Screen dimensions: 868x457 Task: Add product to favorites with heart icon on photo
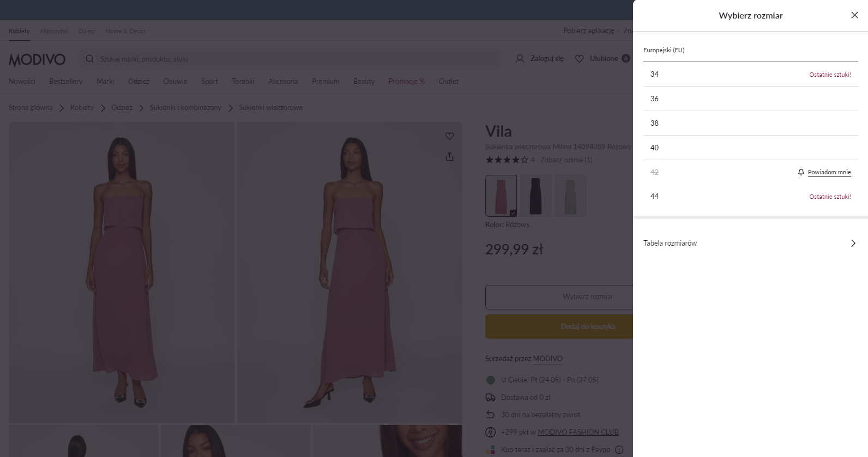[x=449, y=136]
